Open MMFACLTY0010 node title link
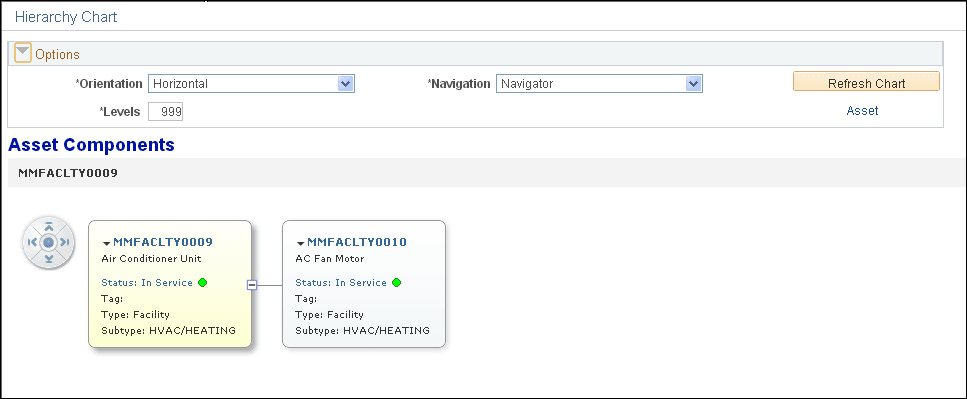 pos(357,242)
